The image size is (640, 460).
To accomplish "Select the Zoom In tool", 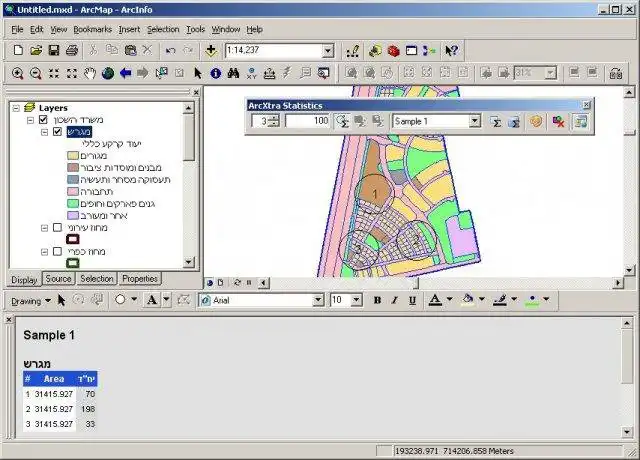I will (x=18, y=73).
